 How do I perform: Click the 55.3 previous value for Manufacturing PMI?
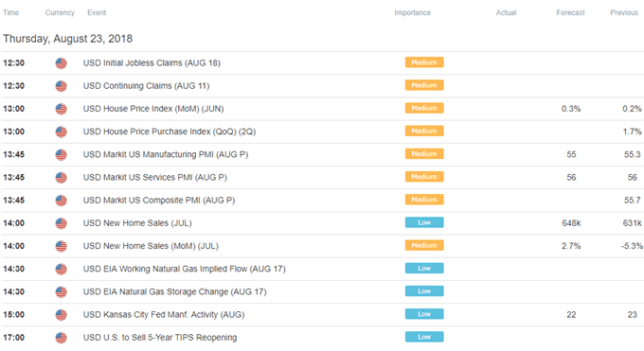(x=632, y=155)
